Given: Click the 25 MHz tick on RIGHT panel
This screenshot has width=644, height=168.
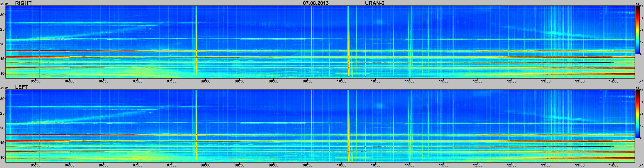Looking at the screenshot, I should 2,29.
